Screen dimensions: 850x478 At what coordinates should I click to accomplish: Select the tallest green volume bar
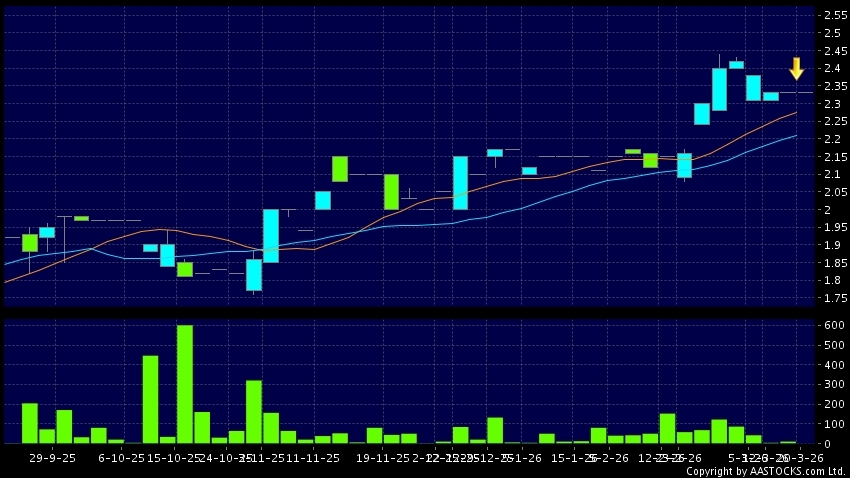coord(184,383)
